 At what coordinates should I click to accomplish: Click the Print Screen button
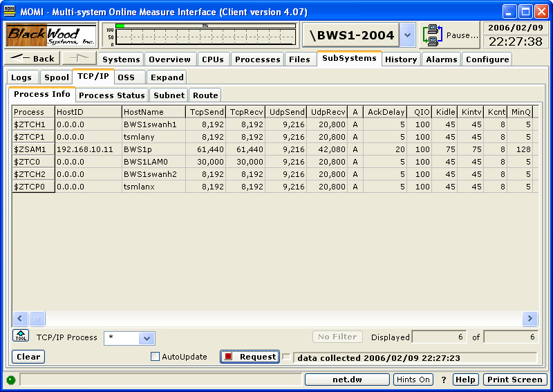(514, 380)
